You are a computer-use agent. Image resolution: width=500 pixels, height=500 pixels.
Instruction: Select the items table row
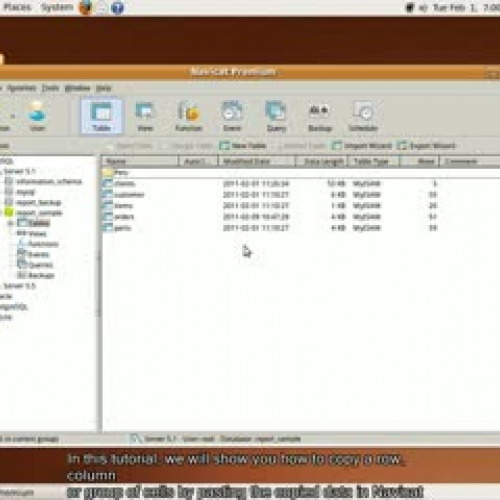(301, 206)
